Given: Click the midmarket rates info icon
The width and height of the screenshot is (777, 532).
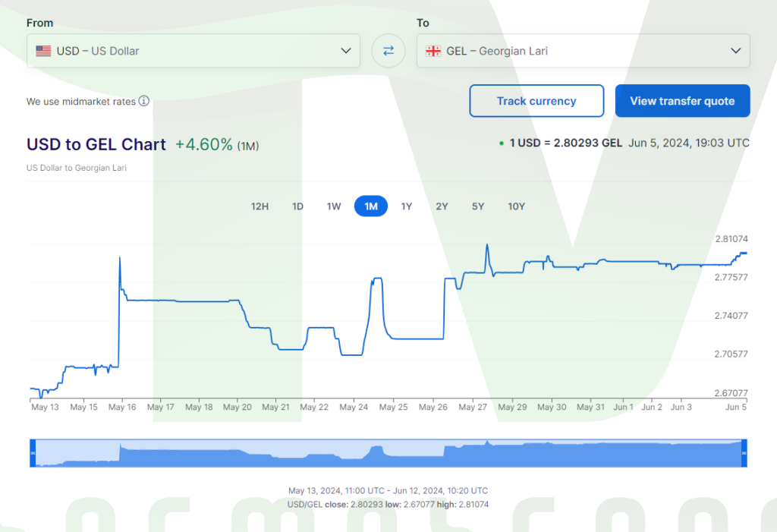Looking at the screenshot, I should (x=143, y=101).
